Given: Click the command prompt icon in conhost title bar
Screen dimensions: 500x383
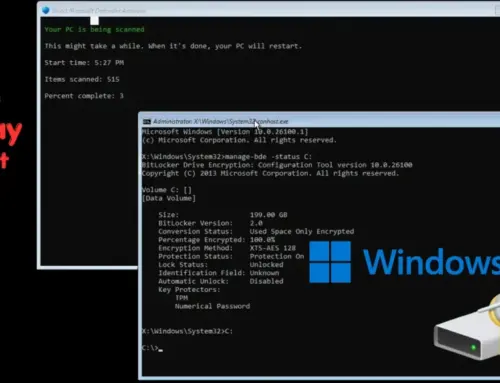Looking at the screenshot, I should pyautogui.click(x=147, y=122).
